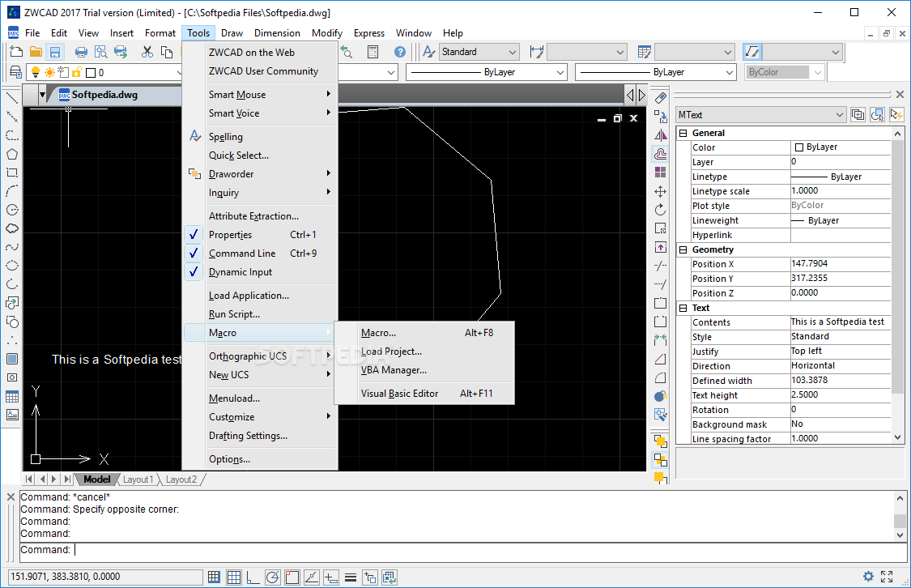Screen dimensions: 911x588
Task: Click the settings gear icon in status bar
Action: (x=868, y=577)
